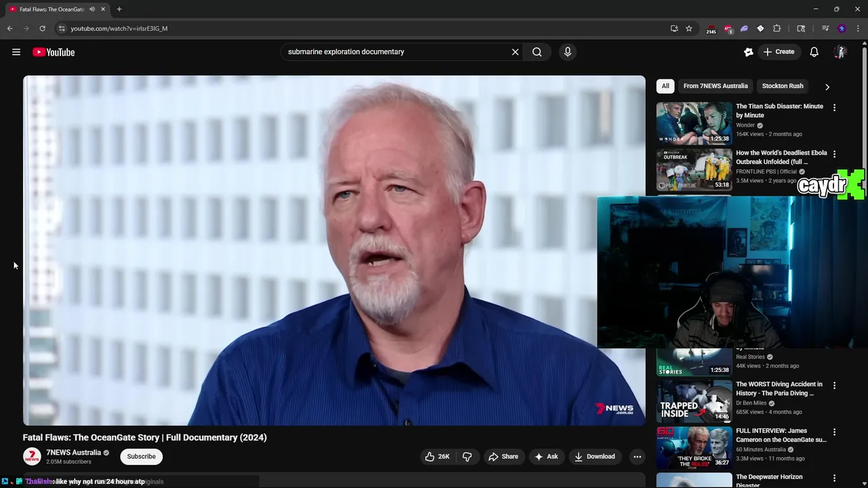Open the TRAPPED INSIDE video thumbnail

[694, 401]
